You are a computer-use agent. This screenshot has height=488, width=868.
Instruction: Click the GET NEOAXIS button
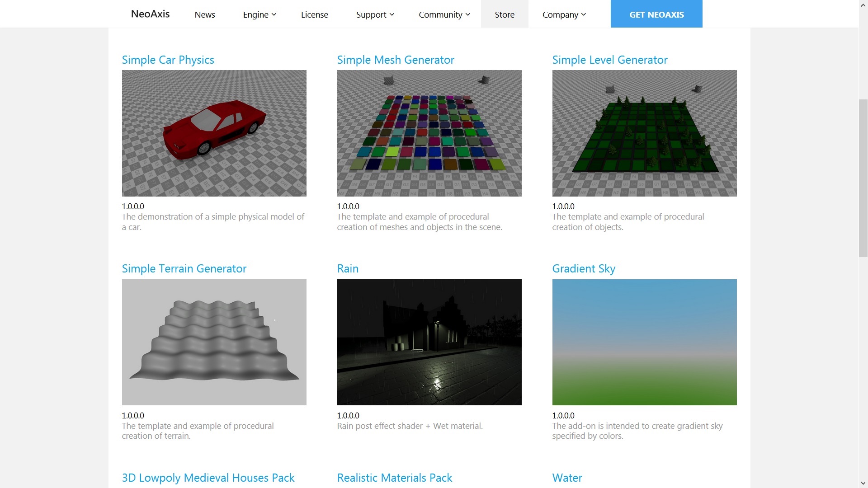point(656,14)
